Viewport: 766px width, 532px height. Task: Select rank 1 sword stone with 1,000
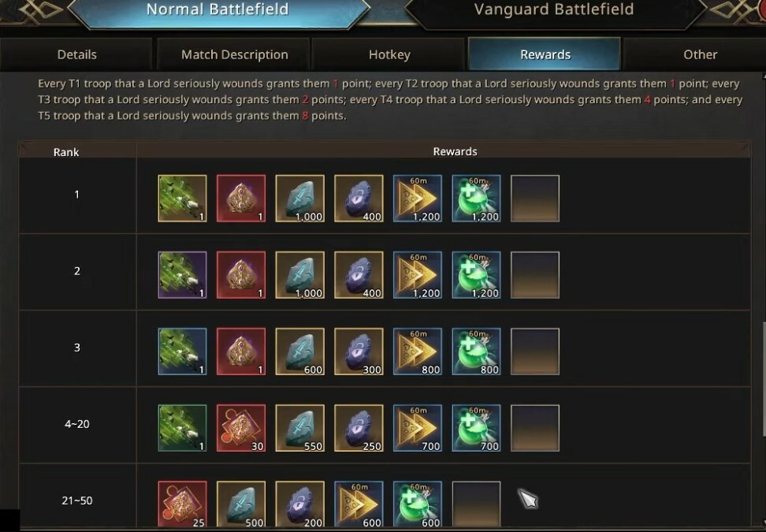(x=300, y=199)
